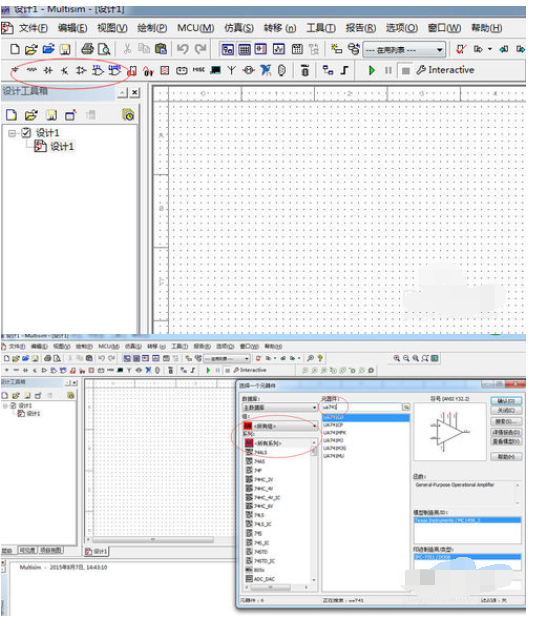Click Interactive simulation button in upper window
Screen dimensions: 545x631
[x=445, y=70]
